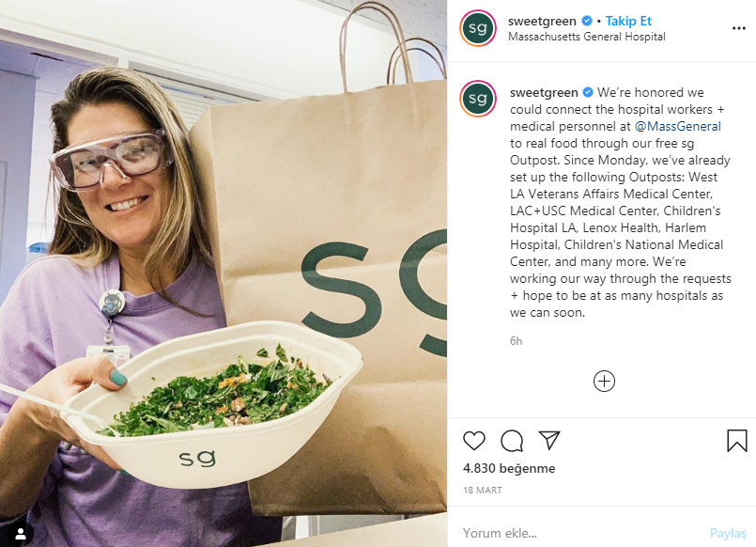Open post date 18 MART link

click(x=483, y=490)
